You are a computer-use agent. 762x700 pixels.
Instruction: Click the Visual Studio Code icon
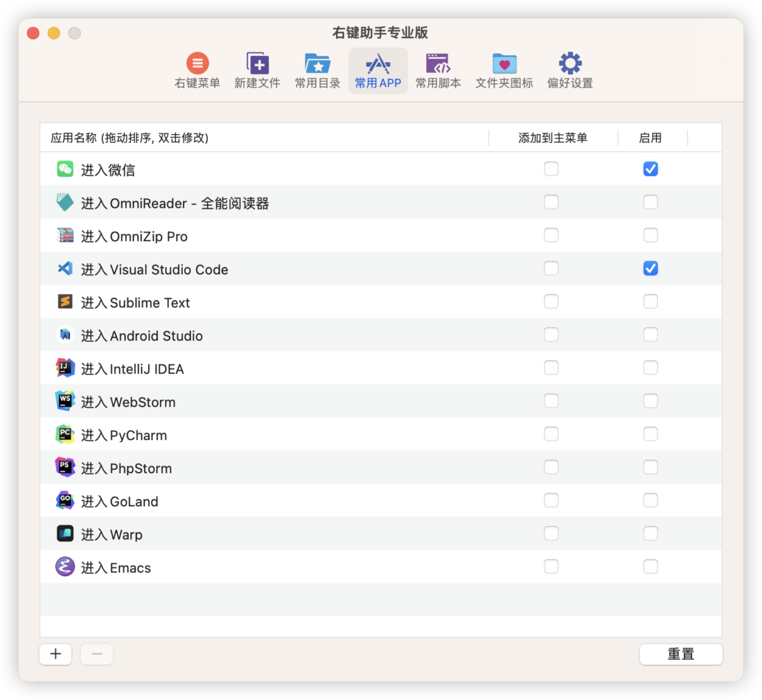coord(65,269)
